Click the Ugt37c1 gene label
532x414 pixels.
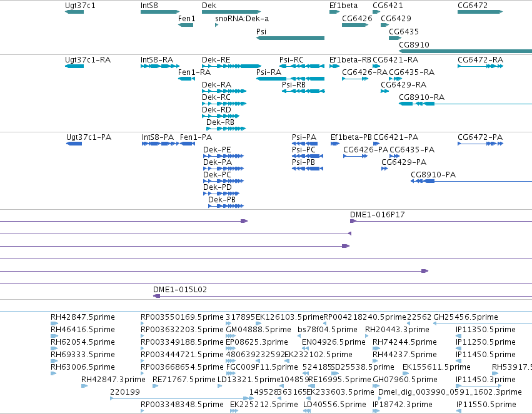point(80,6)
